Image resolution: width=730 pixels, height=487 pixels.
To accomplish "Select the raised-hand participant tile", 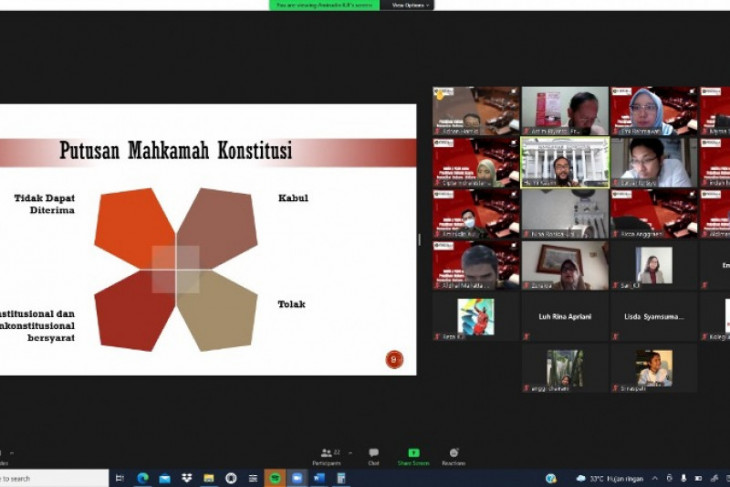I will click(x=476, y=111).
